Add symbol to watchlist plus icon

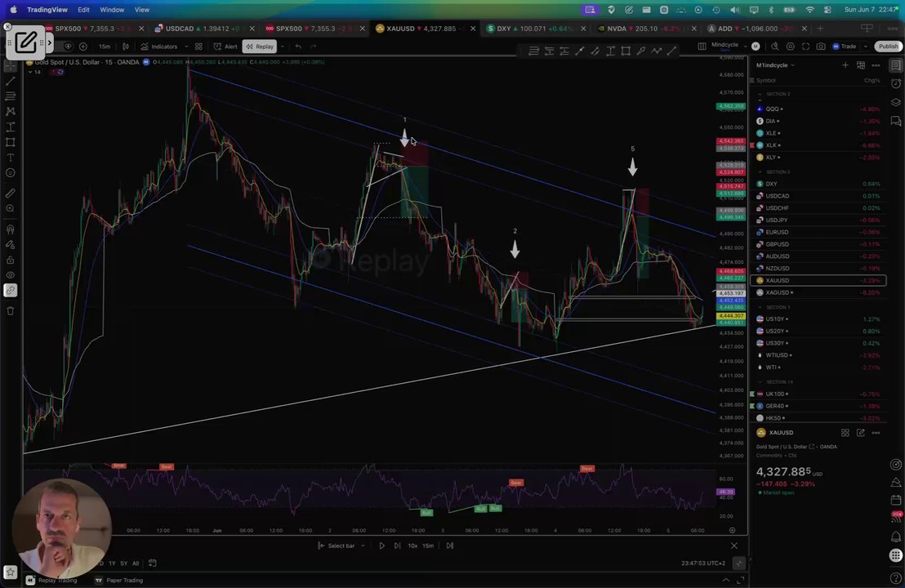[x=845, y=65]
